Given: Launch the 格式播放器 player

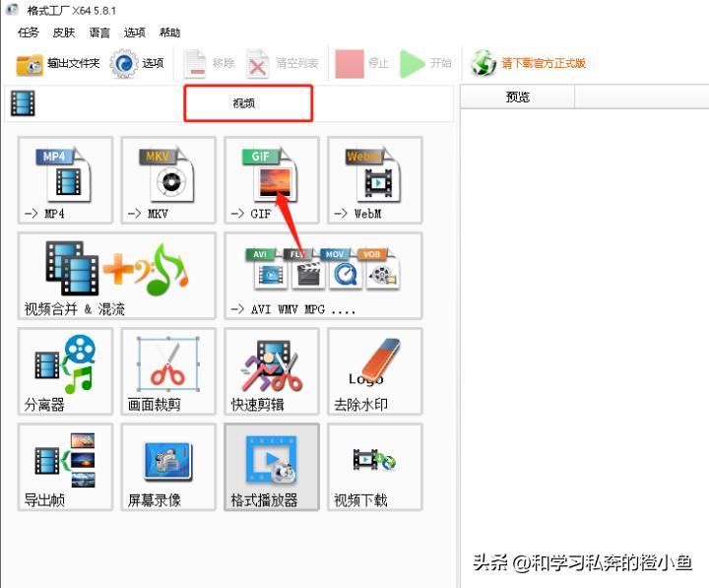Looking at the screenshot, I should pos(272,467).
